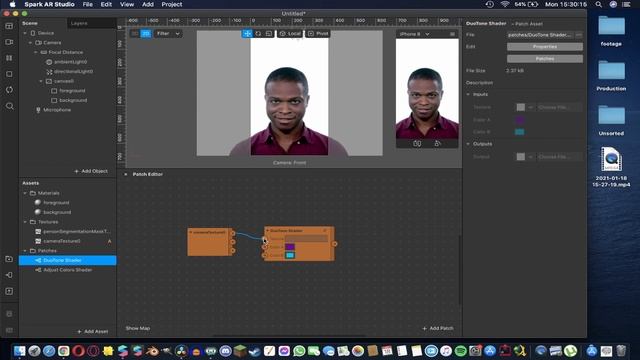Click the ellipsis button beside the File path
Screen dimensions: 640x360
coord(579,35)
